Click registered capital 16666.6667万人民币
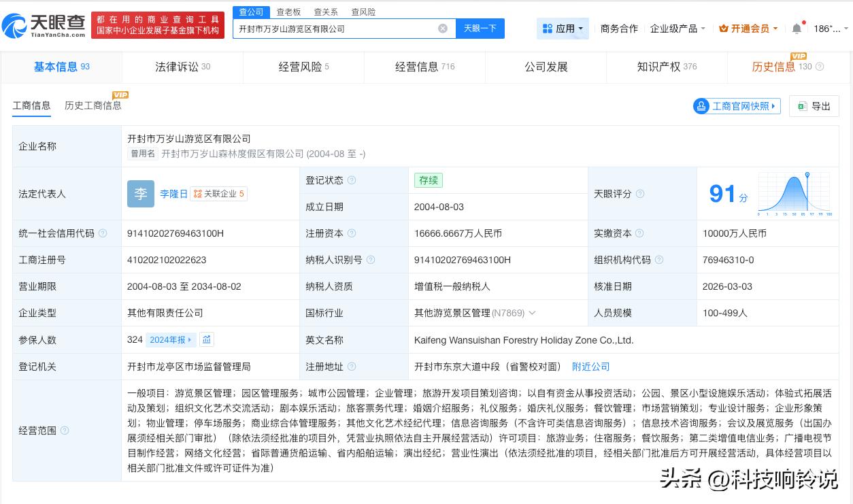This screenshot has width=853, height=504. (x=458, y=233)
